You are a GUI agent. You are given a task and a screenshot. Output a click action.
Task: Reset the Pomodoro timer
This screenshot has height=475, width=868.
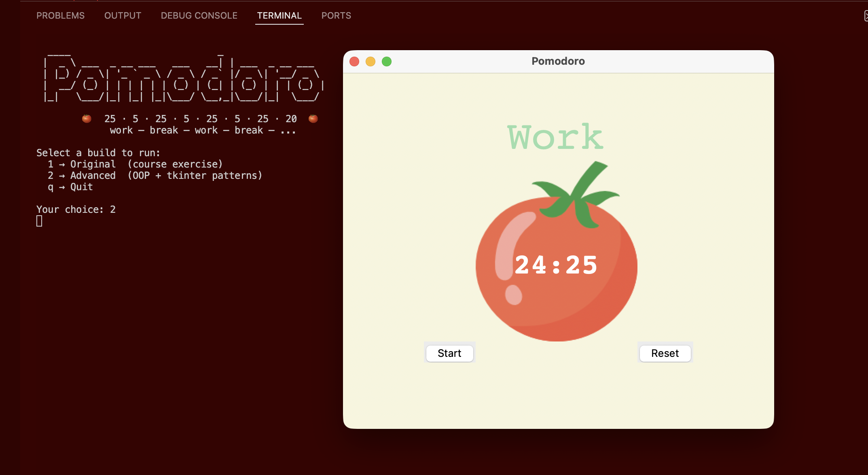click(x=665, y=353)
